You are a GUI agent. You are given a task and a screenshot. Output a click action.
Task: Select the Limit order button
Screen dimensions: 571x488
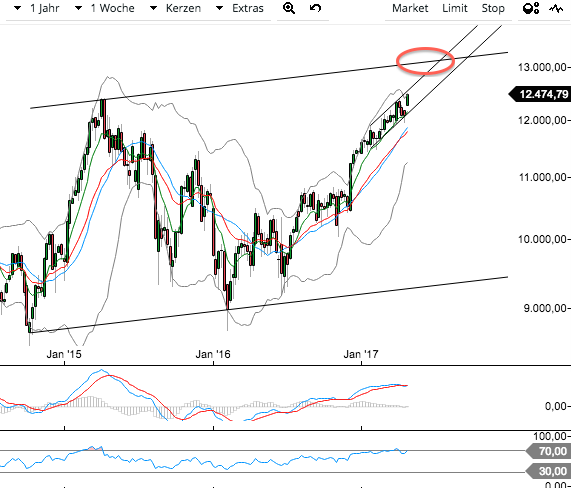coord(454,8)
